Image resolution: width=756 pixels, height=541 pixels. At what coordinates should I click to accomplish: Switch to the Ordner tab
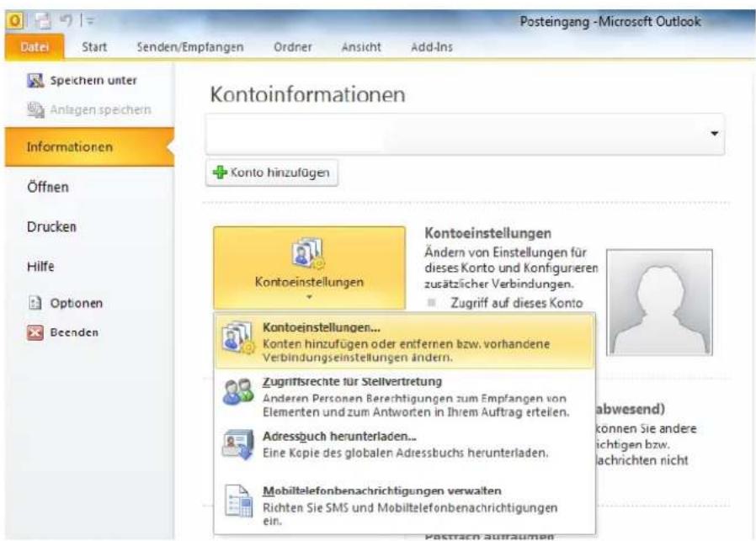click(x=293, y=47)
